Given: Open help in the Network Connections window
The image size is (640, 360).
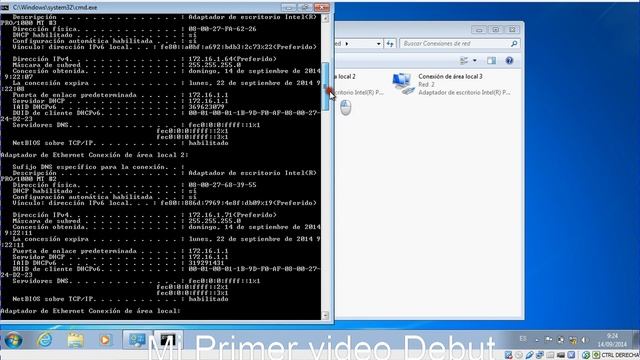Looking at the screenshot, I should 509,60.
